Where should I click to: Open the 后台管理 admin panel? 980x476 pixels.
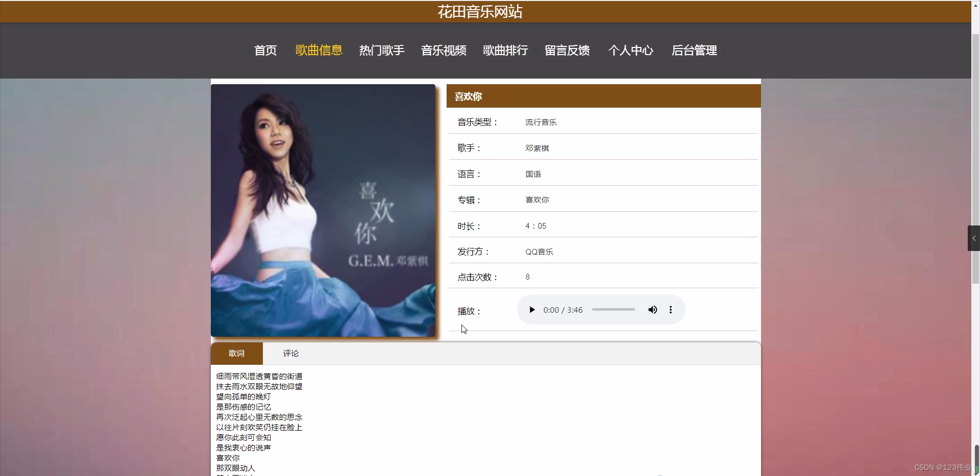click(x=694, y=51)
